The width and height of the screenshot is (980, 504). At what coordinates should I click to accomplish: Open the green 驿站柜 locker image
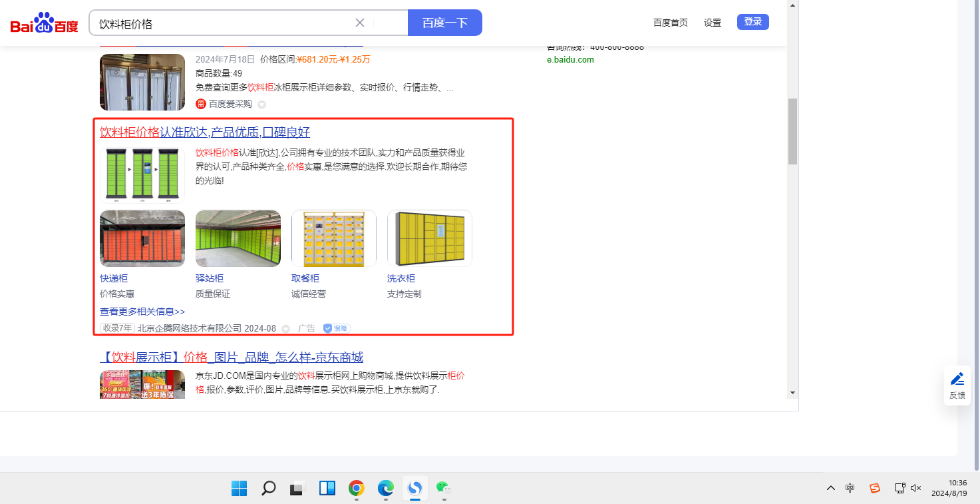click(x=238, y=238)
